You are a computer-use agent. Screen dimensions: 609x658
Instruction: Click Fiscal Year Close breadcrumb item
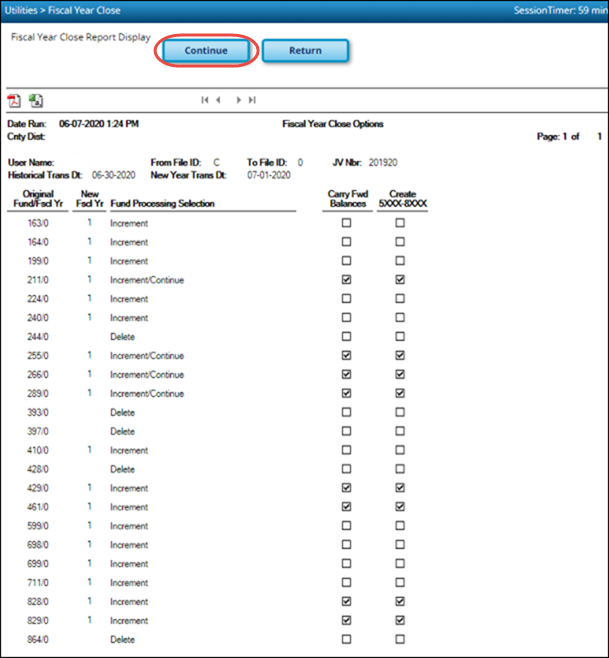[x=91, y=8]
